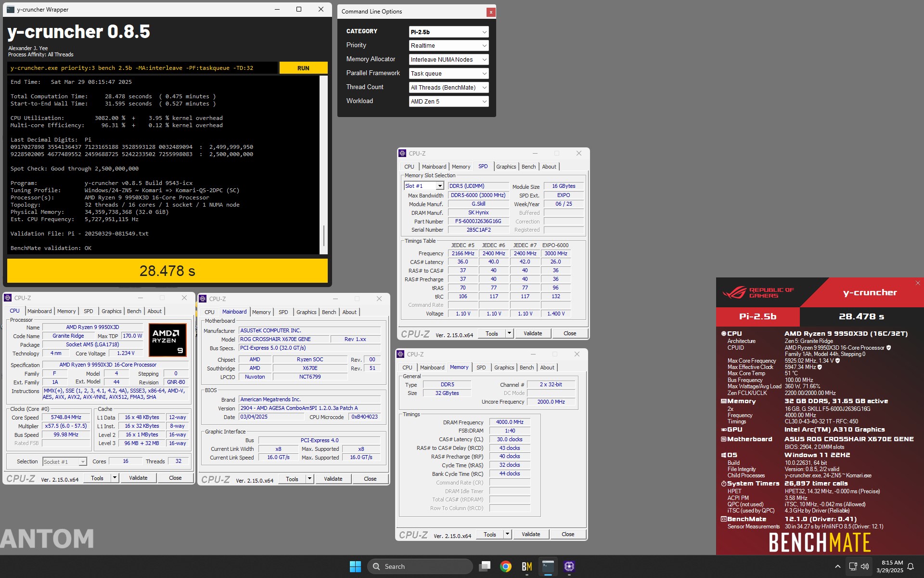
Task: Click the CPU-Z CPU window title icon
Action: 8,298
